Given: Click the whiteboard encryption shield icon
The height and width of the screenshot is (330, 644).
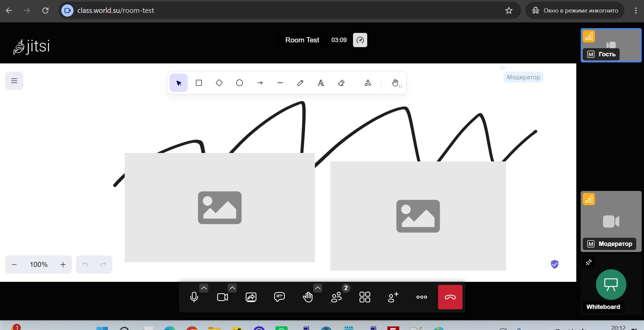Looking at the screenshot, I should (555, 264).
